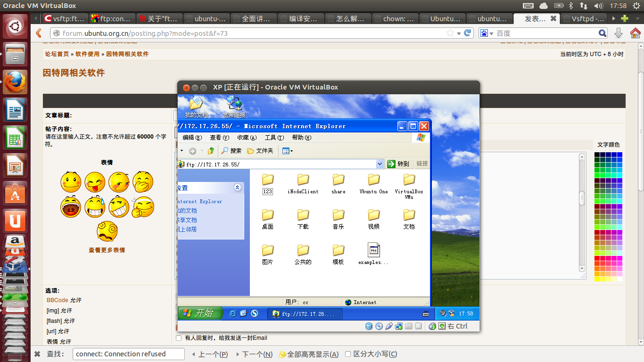Reload the forum page in Firefox
Image resolution: width=644 pixels, height=362 pixels.
click(x=468, y=33)
